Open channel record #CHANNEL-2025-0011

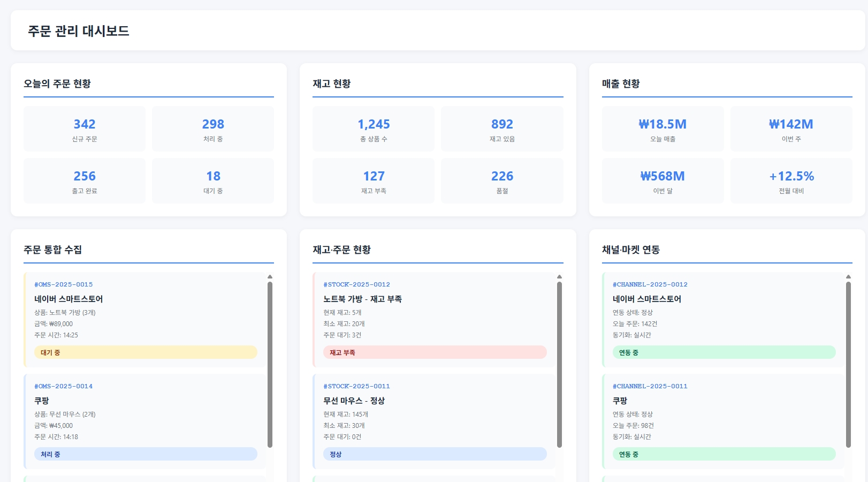pos(650,386)
